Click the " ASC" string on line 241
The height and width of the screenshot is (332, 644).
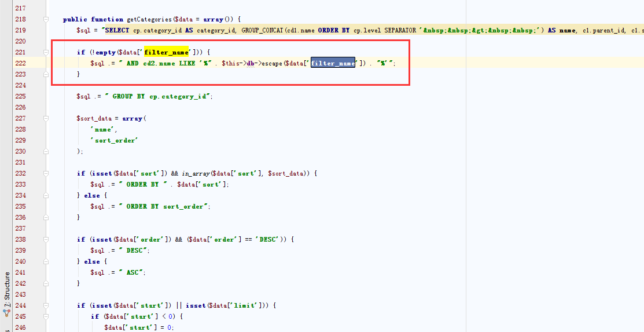132,272
